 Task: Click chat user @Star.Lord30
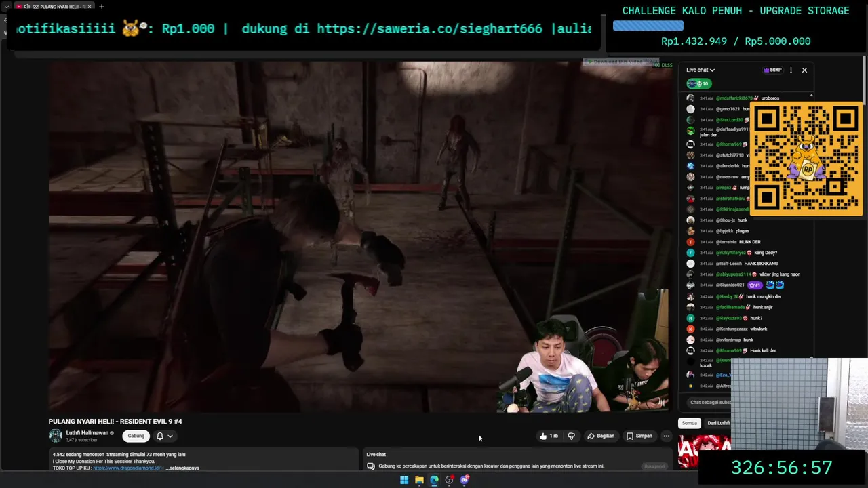730,120
